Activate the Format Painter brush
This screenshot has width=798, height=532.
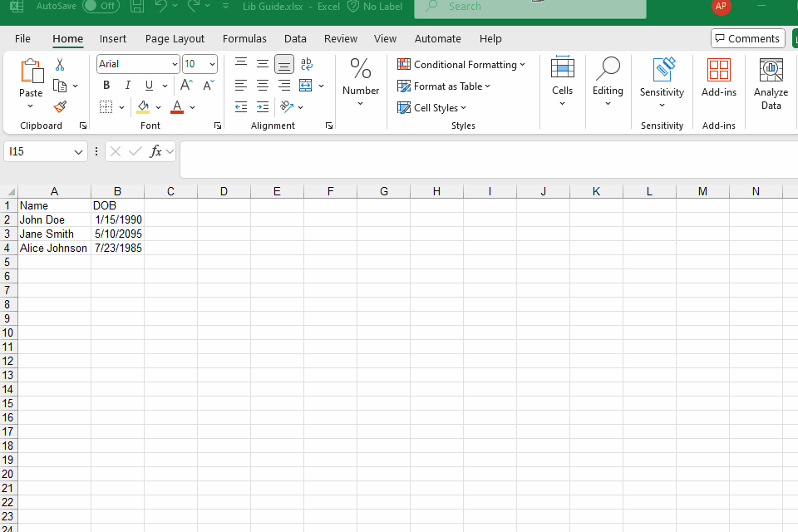tap(60, 107)
